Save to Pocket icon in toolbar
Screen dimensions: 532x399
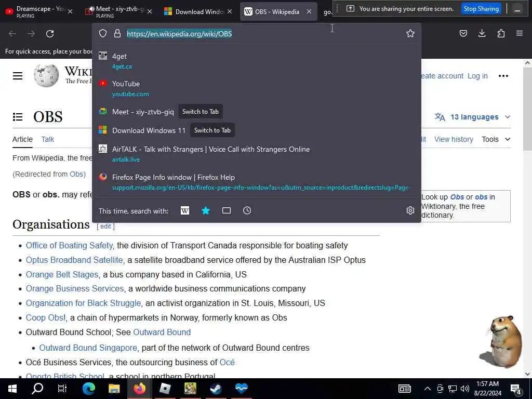463,33
